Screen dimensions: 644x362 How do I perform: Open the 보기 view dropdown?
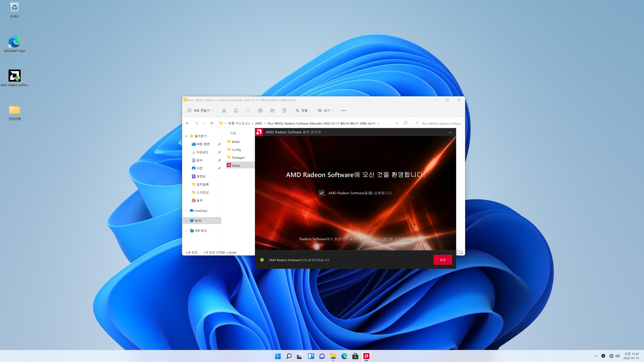click(325, 110)
